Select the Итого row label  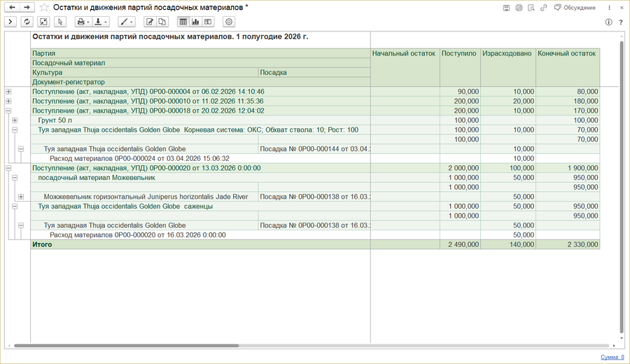[42, 245]
